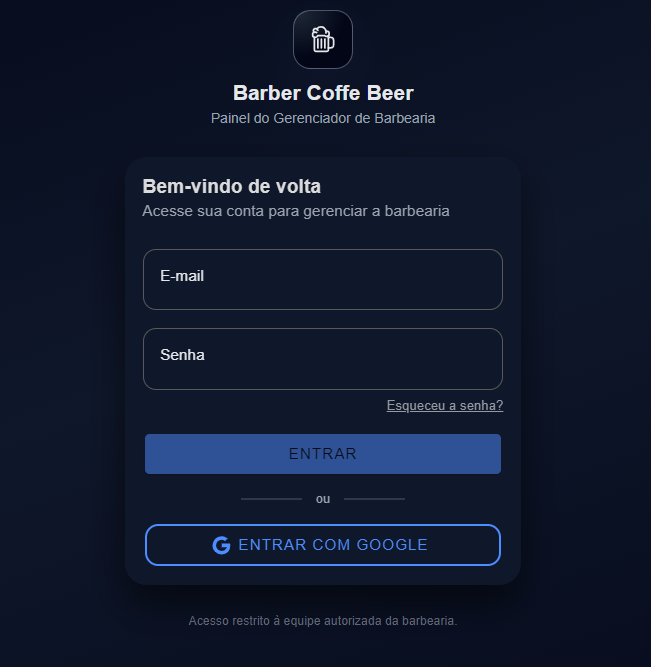The height and width of the screenshot is (667, 651).
Task: Focus the Senha password field
Action: tap(322, 359)
